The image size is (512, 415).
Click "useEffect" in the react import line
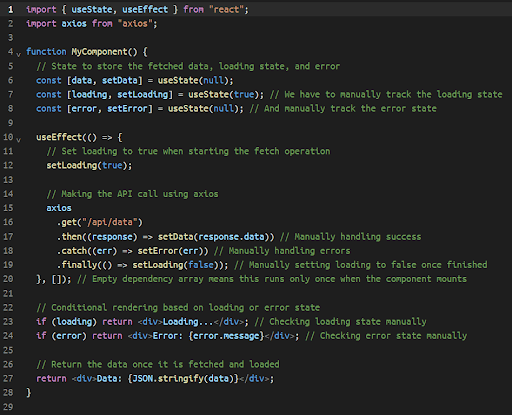[145, 9]
